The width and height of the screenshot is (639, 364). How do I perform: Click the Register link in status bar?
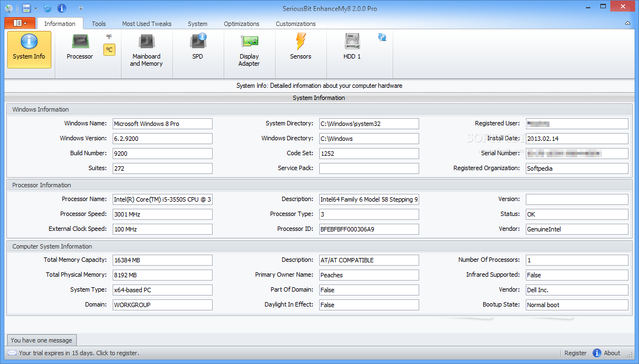(575, 353)
